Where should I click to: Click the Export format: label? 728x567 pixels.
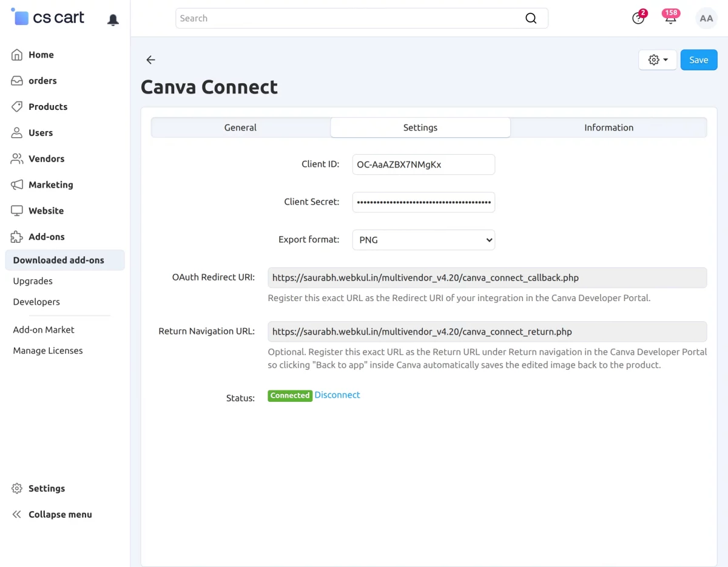coord(309,239)
